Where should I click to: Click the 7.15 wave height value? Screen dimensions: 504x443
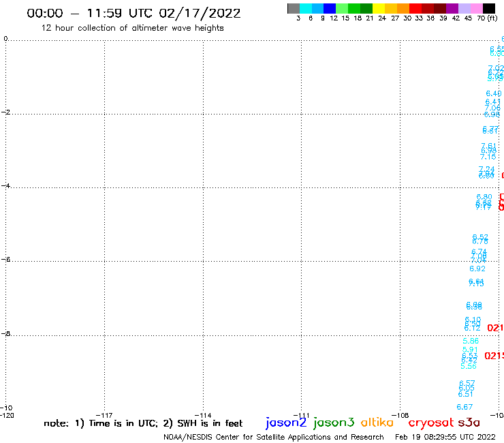[x=488, y=157]
